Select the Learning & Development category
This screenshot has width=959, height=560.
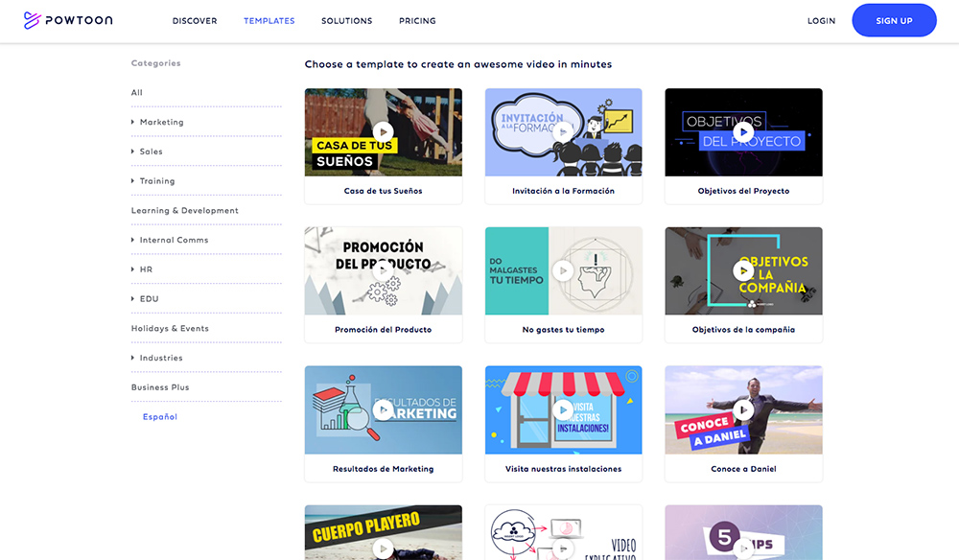(x=185, y=211)
